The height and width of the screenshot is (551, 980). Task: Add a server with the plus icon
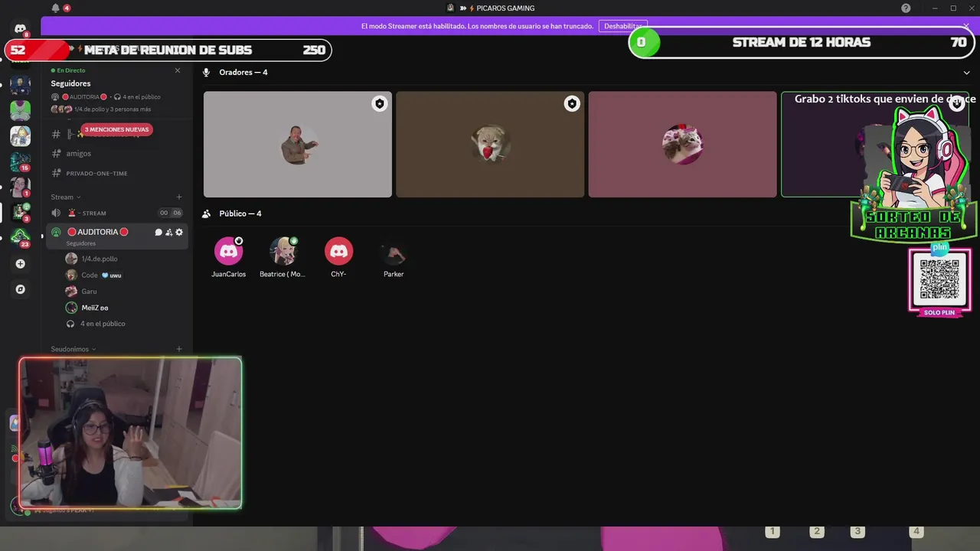[x=21, y=263]
